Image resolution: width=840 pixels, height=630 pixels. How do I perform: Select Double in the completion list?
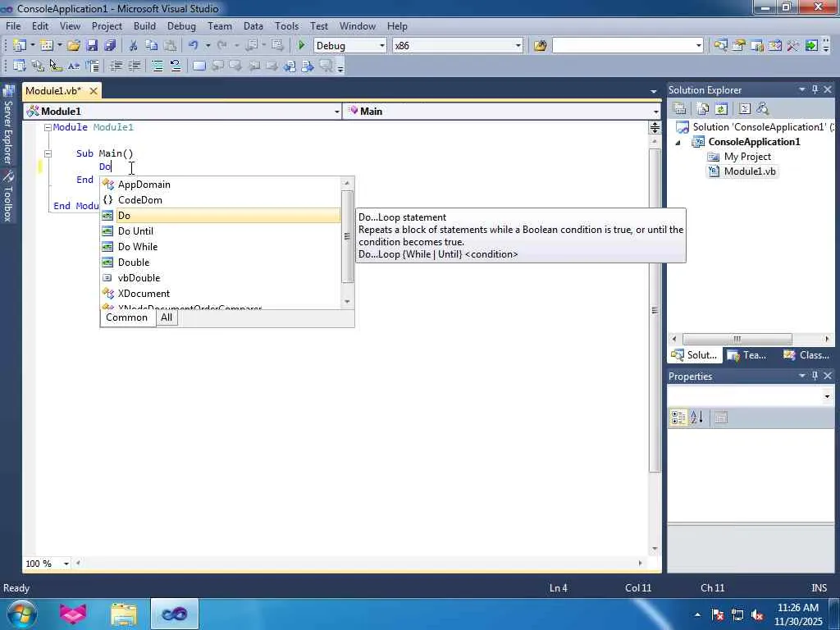pos(221,262)
